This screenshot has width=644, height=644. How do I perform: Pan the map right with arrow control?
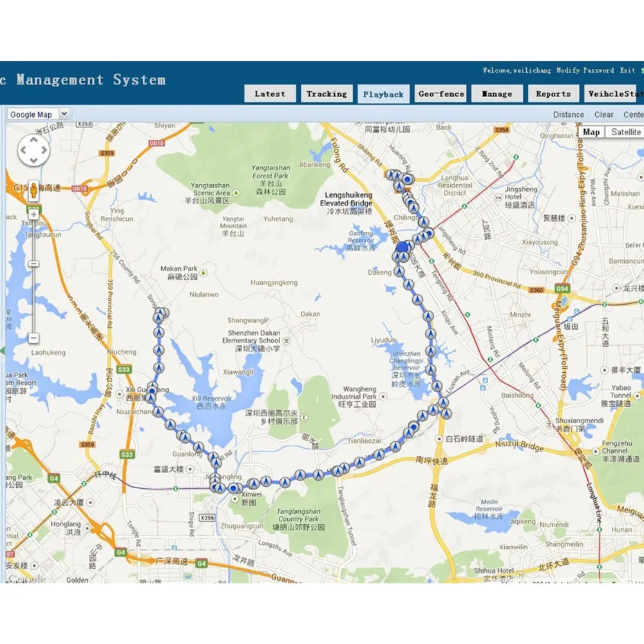click(x=44, y=150)
